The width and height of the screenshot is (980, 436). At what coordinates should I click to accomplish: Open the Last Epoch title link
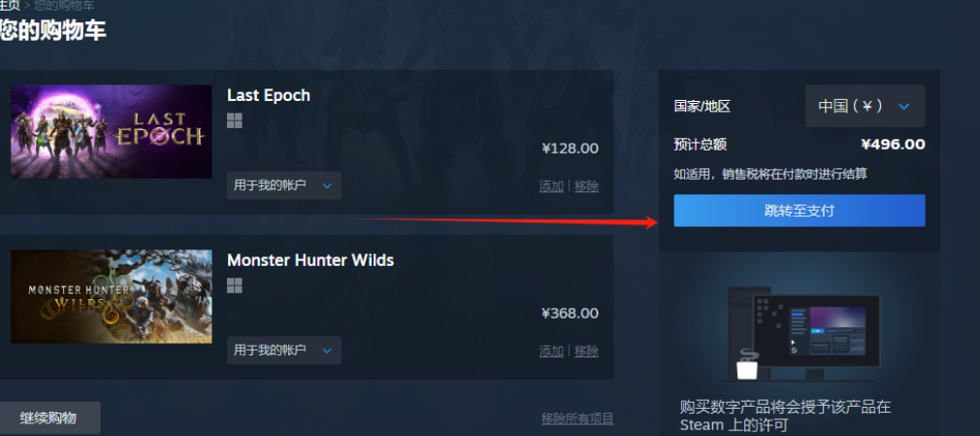tap(269, 95)
